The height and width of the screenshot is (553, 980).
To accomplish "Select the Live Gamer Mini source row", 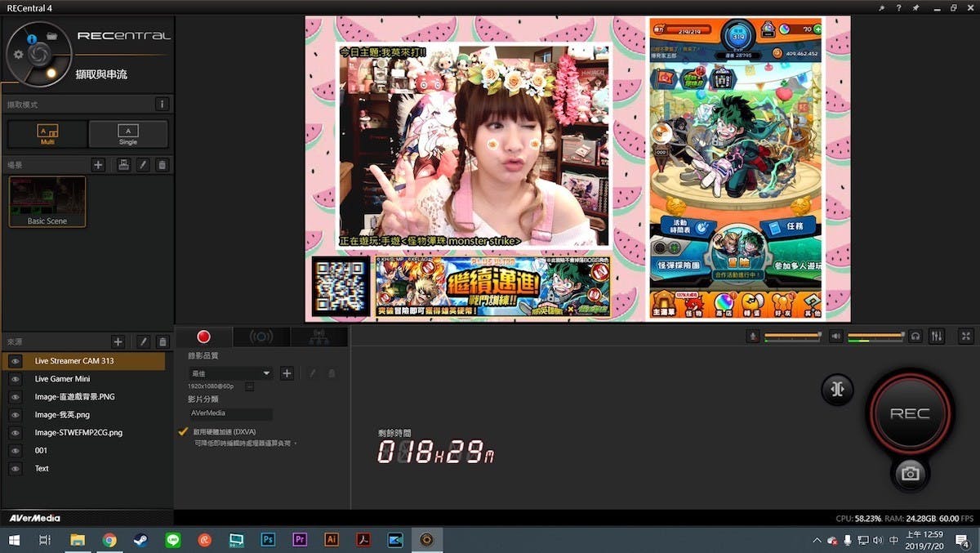I will (85, 379).
